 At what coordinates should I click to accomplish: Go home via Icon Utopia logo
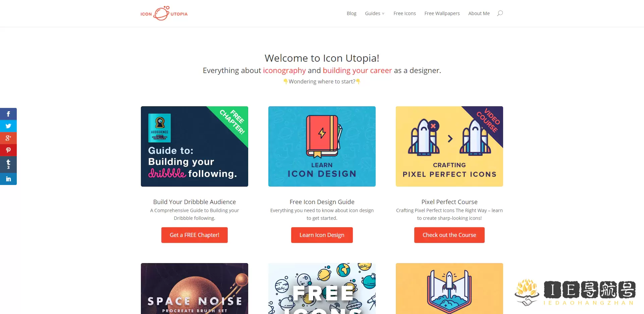pyautogui.click(x=164, y=13)
